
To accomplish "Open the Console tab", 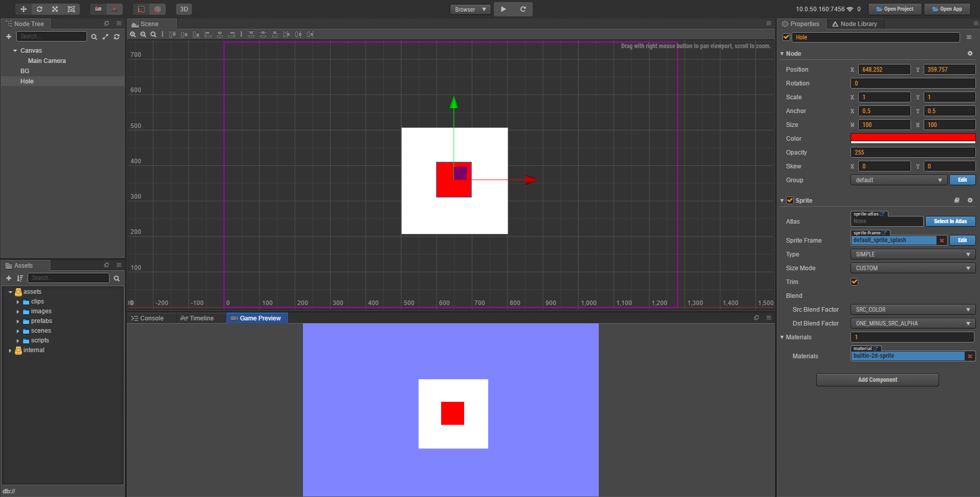I will (147, 318).
